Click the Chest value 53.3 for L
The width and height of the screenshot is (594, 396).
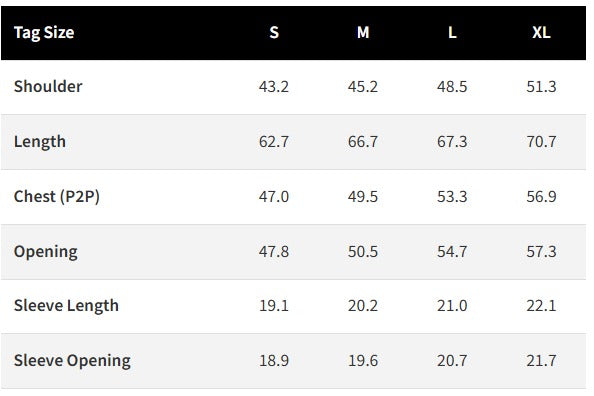click(x=452, y=197)
